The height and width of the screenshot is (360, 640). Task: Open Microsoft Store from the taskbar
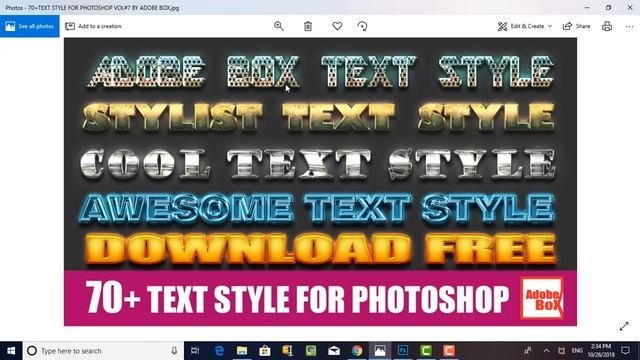[x=265, y=351]
